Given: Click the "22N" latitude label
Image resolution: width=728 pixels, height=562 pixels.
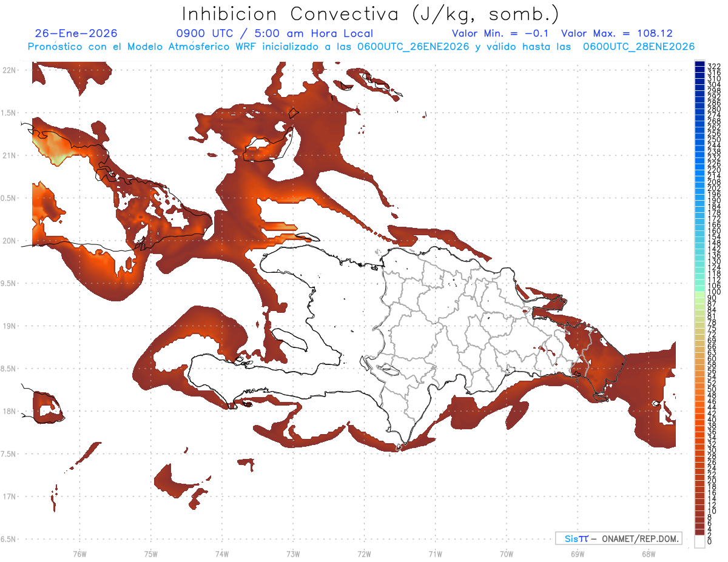Looking at the screenshot, I should [x=10, y=70].
